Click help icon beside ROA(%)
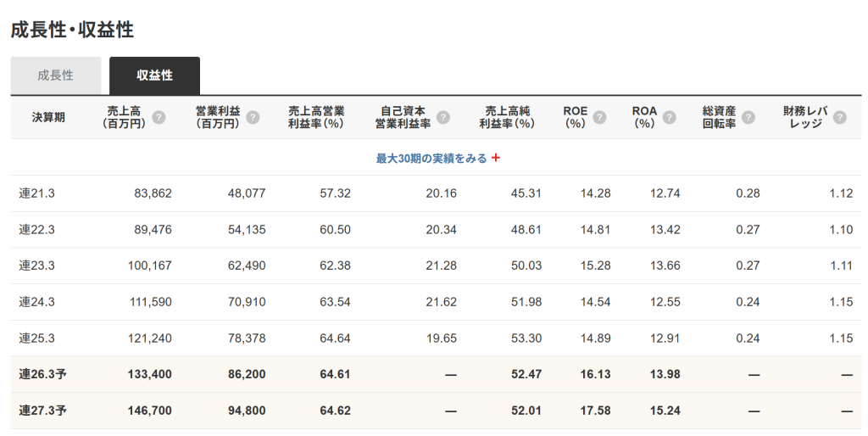 pos(670,117)
